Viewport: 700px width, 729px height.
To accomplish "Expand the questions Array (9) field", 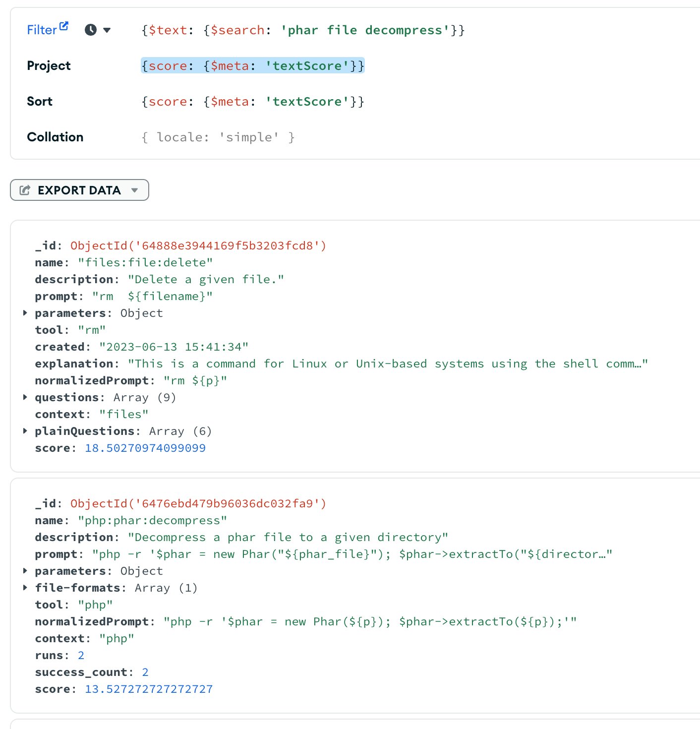I will point(25,397).
